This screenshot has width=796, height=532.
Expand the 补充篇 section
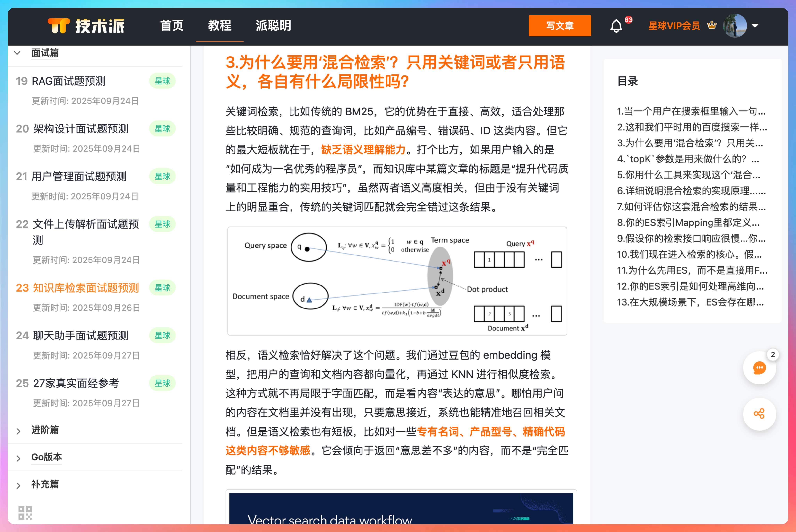point(18,485)
